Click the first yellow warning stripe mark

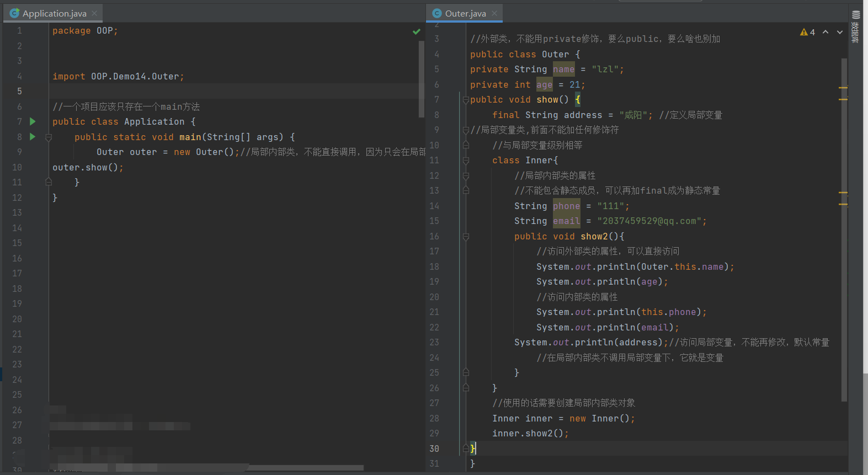(x=843, y=88)
